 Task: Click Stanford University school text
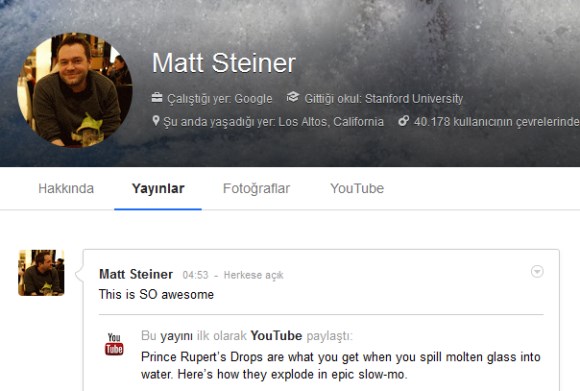pyautogui.click(x=414, y=99)
